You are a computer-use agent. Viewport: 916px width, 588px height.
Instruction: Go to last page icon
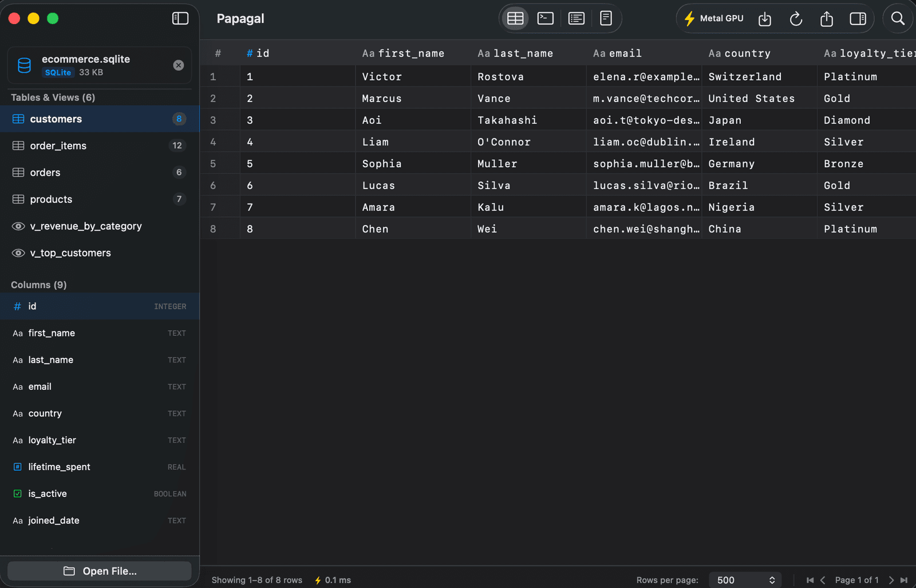point(904,580)
